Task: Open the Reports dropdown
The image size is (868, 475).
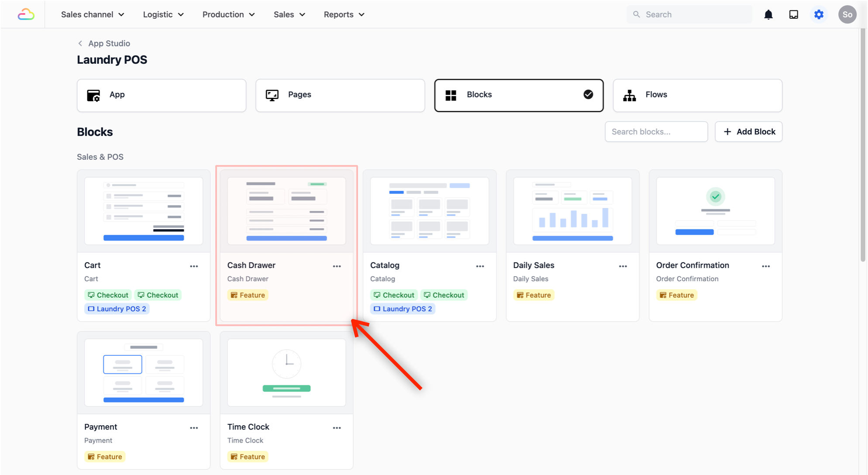Action: [x=344, y=14]
